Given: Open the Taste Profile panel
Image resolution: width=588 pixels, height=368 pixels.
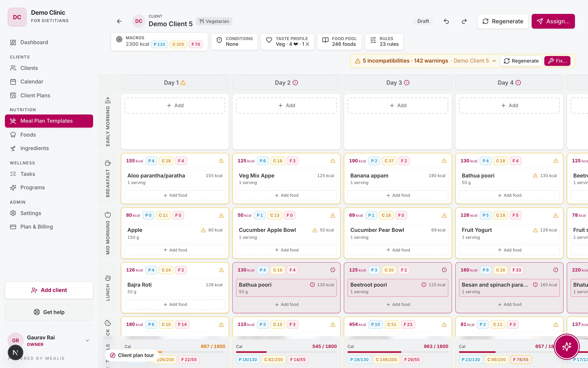Looking at the screenshot, I should pyautogui.click(x=287, y=42).
